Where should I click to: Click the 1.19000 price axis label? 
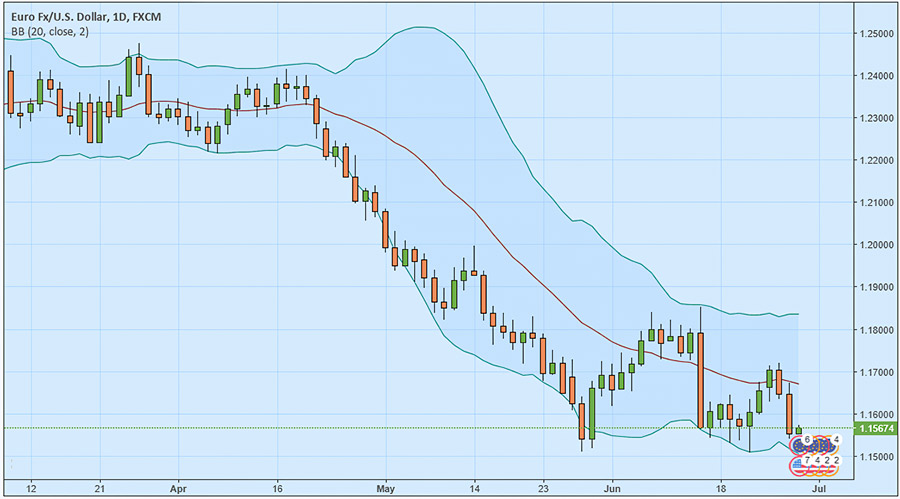point(876,287)
